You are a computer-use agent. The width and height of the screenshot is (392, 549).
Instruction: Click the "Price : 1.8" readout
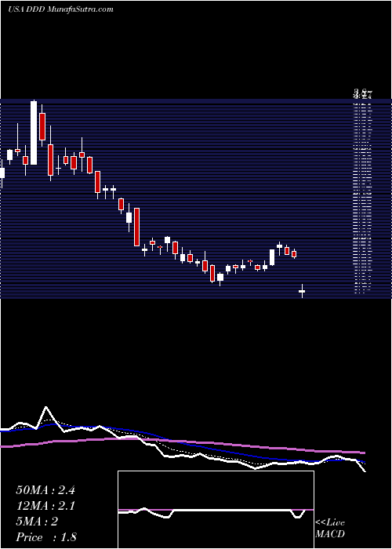tap(46, 537)
